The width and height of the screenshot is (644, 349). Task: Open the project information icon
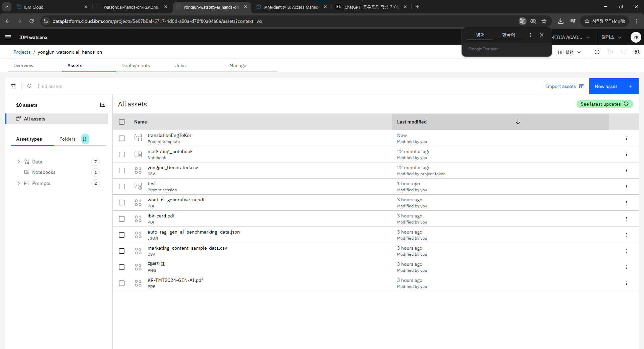[597, 52]
